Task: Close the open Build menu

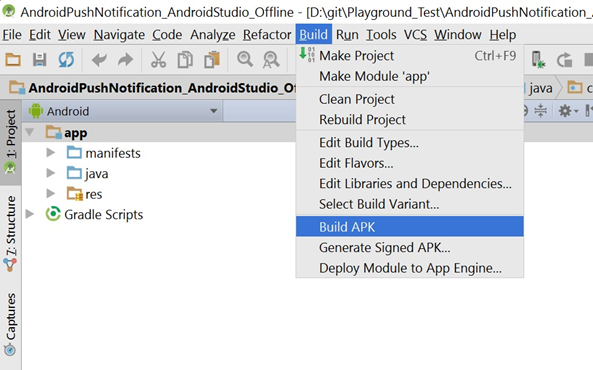Action: click(x=314, y=35)
